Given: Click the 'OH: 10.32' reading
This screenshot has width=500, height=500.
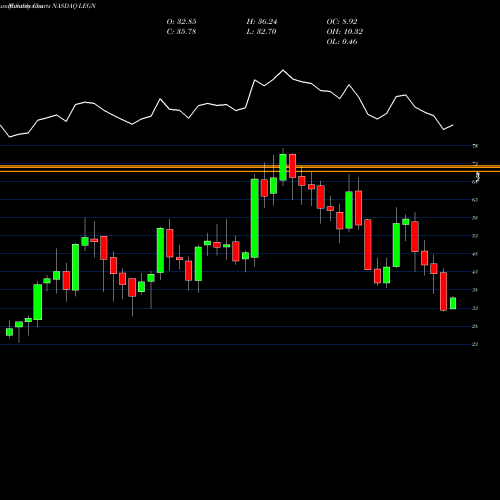Looking at the screenshot, I should [x=345, y=32].
